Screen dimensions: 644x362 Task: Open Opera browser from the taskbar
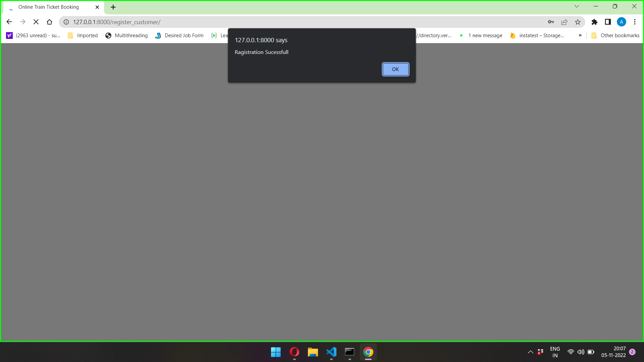pyautogui.click(x=294, y=352)
